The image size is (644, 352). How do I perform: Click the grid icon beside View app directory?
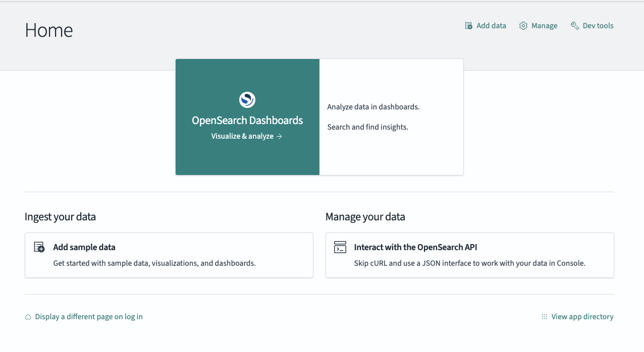pyautogui.click(x=545, y=317)
